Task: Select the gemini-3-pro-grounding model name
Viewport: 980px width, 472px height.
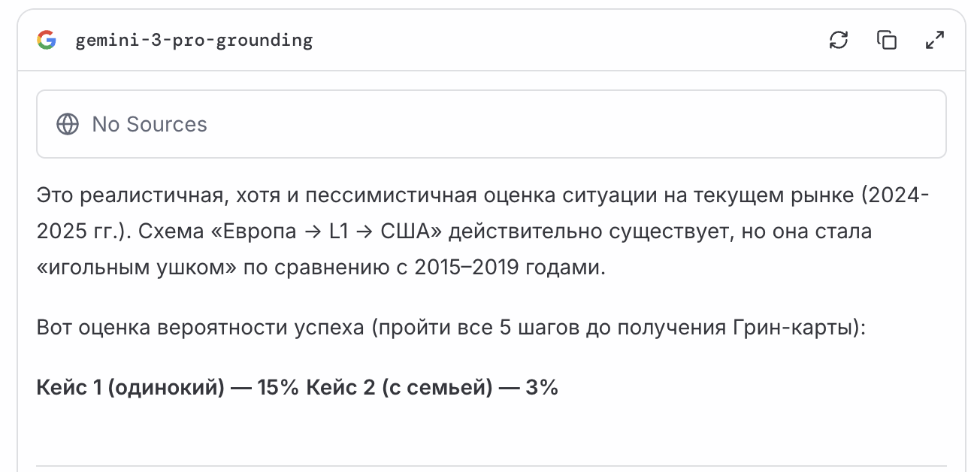Action: [x=194, y=41]
